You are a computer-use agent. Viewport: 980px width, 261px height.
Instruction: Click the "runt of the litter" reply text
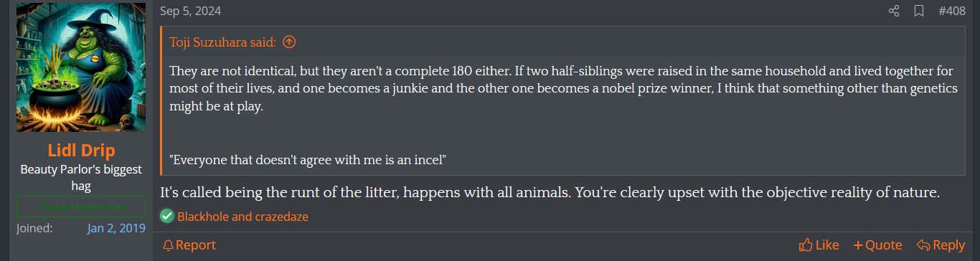coord(550,193)
